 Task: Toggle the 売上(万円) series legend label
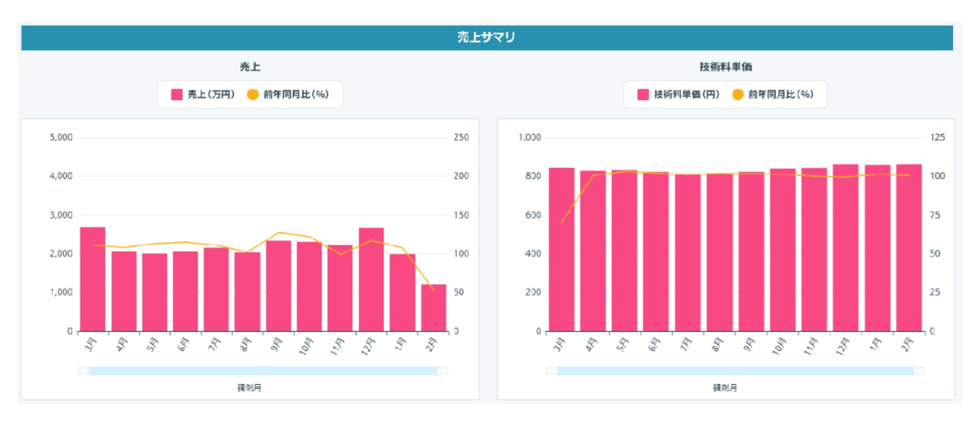(x=211, y=94)
